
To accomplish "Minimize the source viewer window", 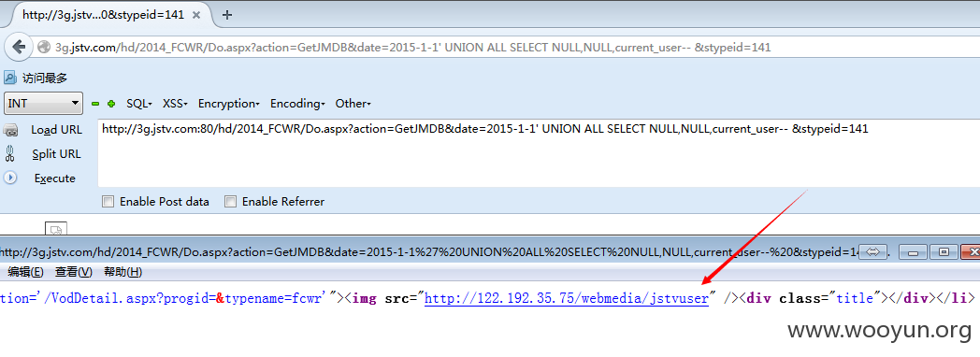I will pos(913,252).
